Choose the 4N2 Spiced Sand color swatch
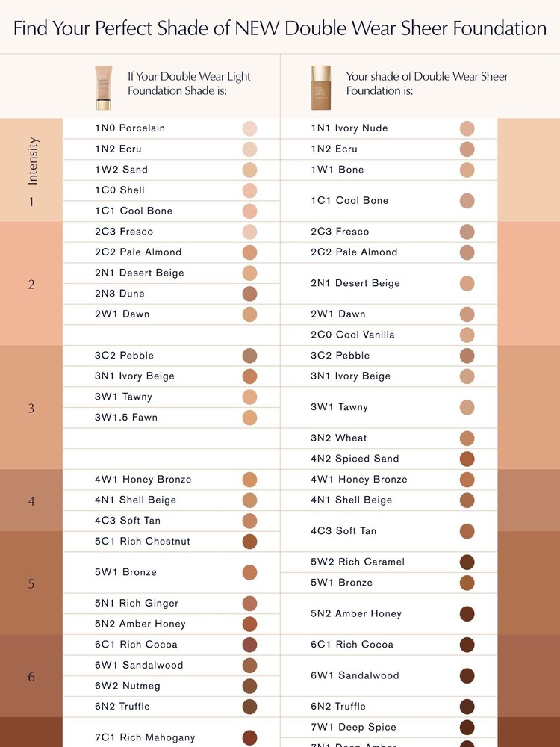The image size is (560, 747). coord(467,459)
